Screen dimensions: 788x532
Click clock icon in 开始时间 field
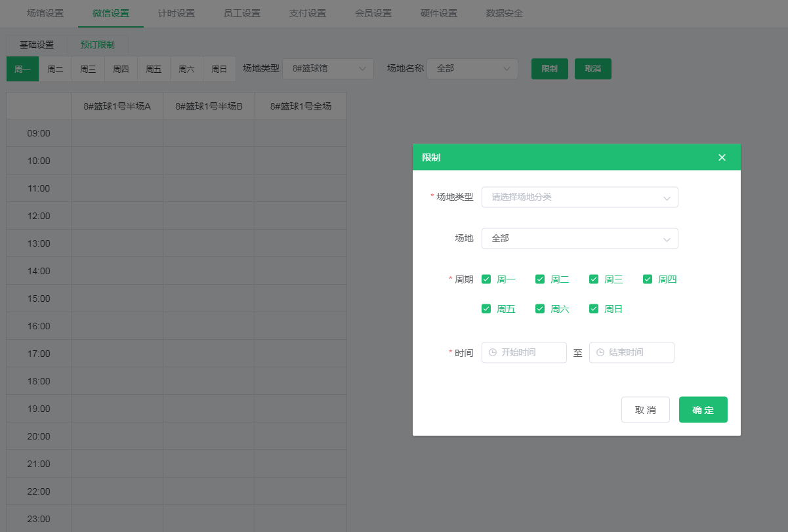tap(492, 352)
